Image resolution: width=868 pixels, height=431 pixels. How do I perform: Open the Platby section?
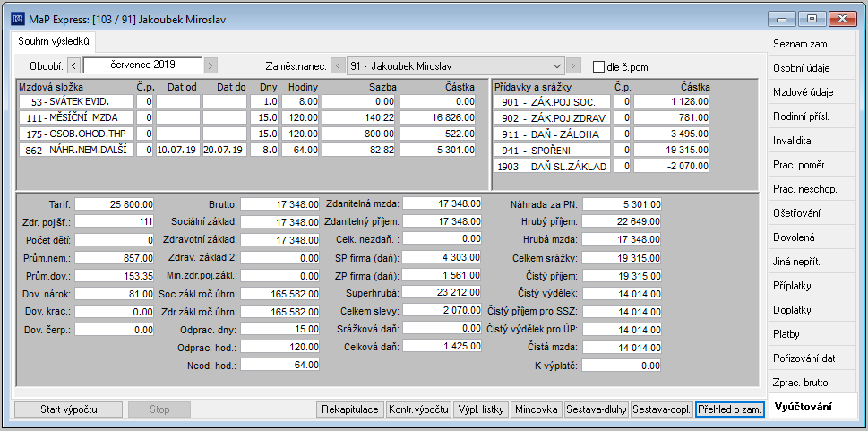812,334
